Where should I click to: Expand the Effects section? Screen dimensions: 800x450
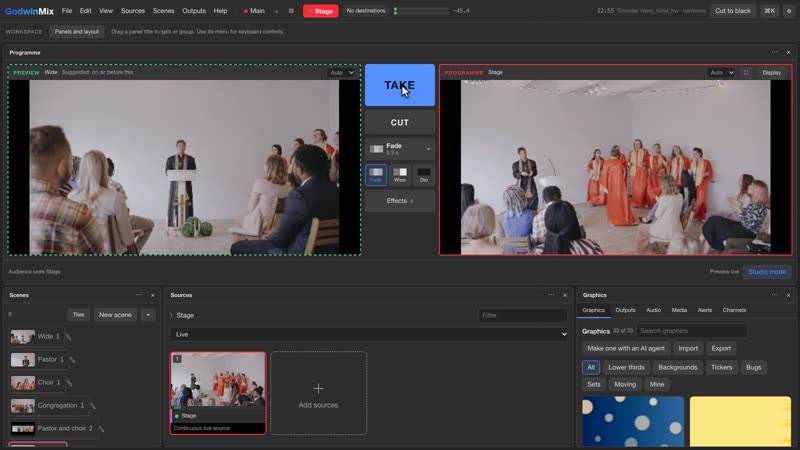tap(400, 201)
